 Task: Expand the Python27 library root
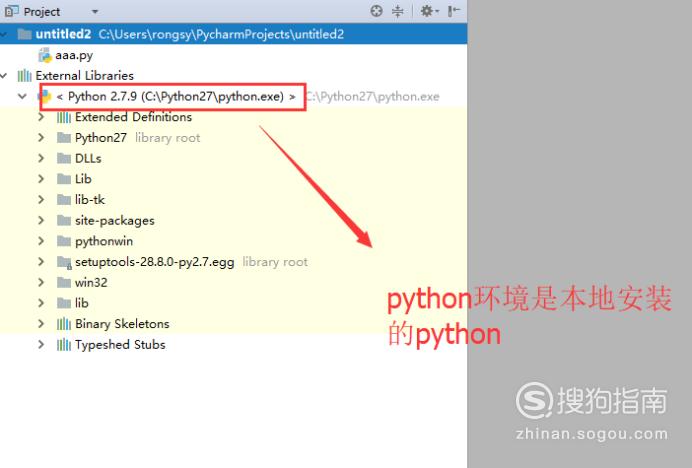[41, 138]
